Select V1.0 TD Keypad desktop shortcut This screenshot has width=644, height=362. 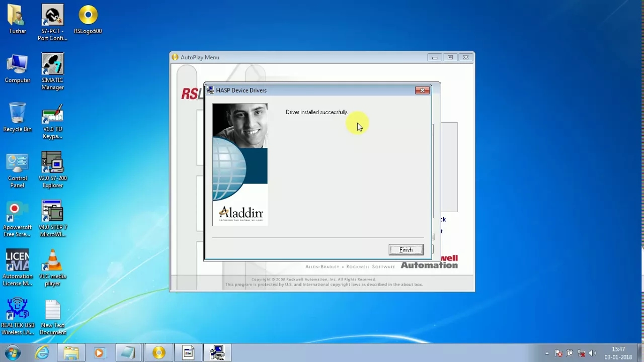(52, 121)
